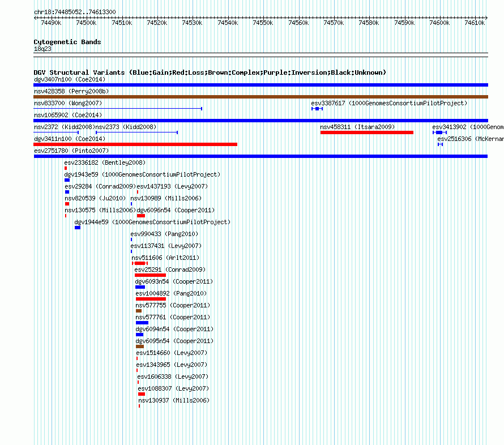The image size is (504, 445).
Task: Click dgv6094n54 (Cooper2011) label
Action: pyautogui.click(x=174, y=329)
